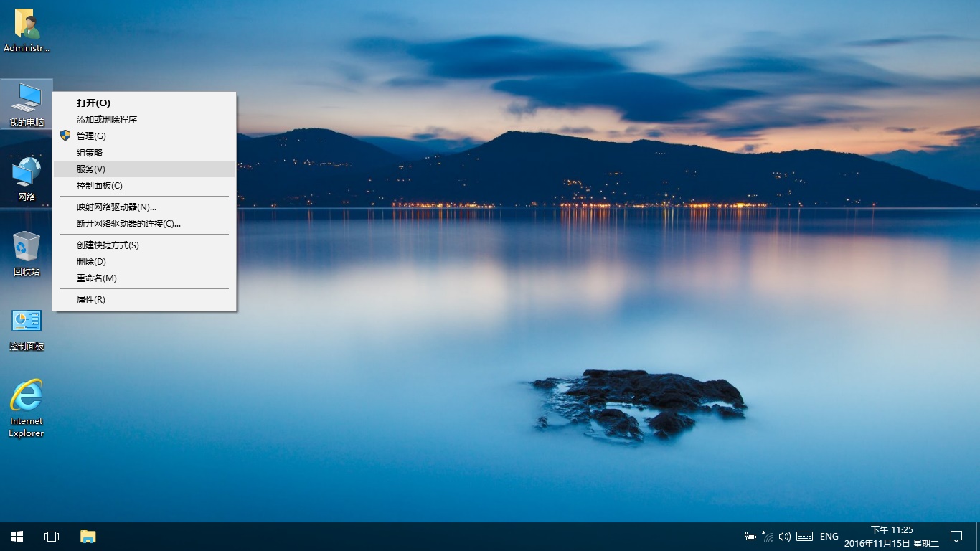This screenshot has width=980, height=551.
Task: Choose 控制面板(C) in the context menu
Action: tap(144, 185)
